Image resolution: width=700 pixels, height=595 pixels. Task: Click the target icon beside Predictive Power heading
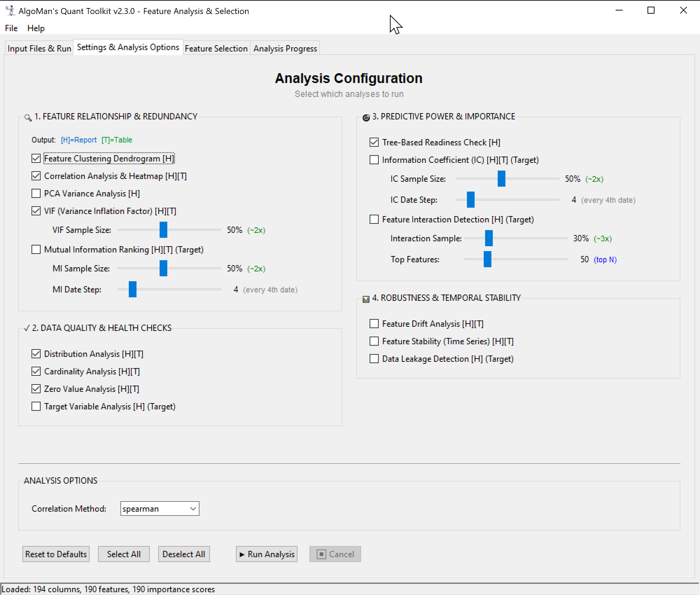click(366, 118)
